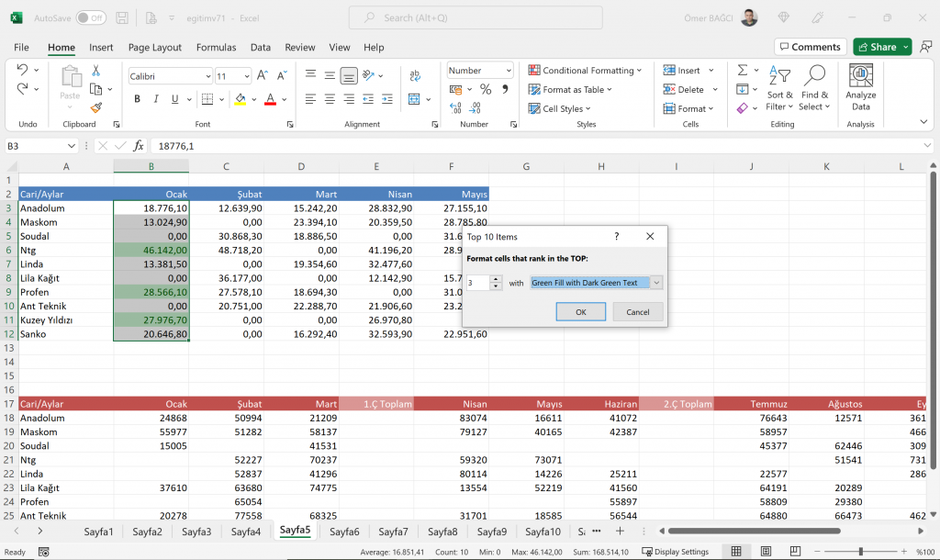Select cell containing 46.142,00

(151, 250)
